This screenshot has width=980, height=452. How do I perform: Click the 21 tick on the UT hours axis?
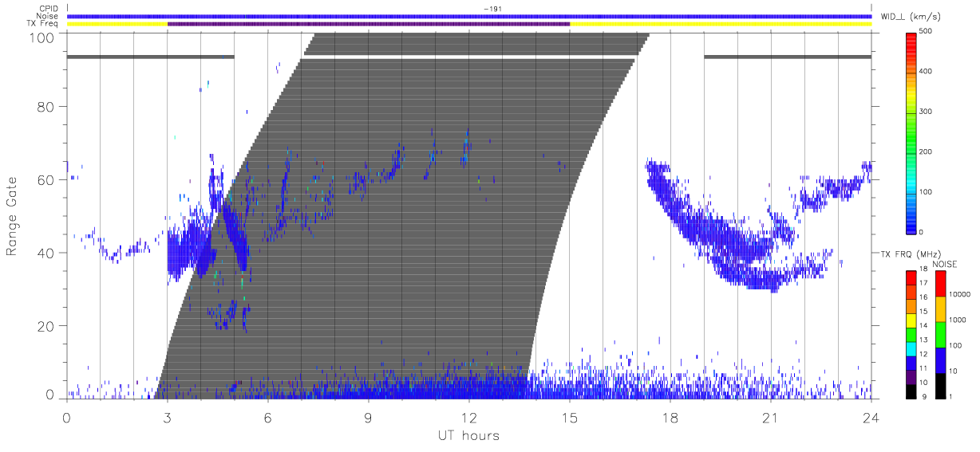(x=770, y=416)
